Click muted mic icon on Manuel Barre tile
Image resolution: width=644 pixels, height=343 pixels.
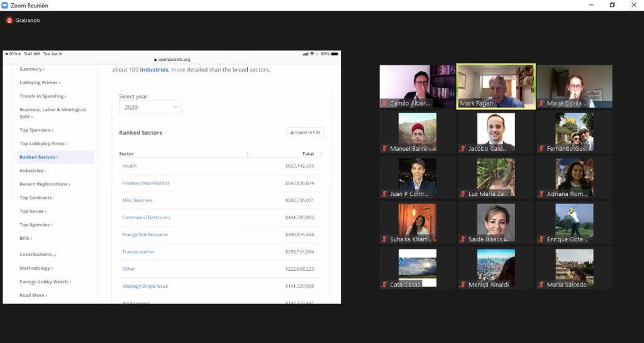tap(385, 148)
